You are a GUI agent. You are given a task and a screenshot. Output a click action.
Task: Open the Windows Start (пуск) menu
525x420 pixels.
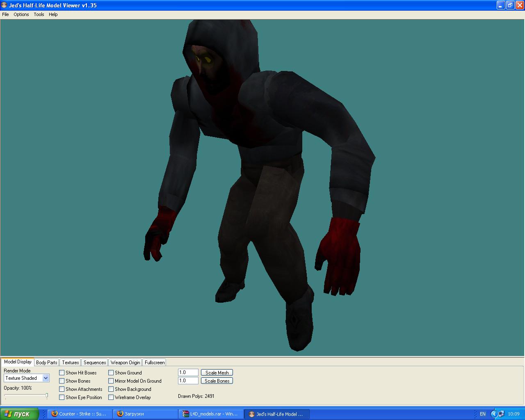(x=19, y=414)
